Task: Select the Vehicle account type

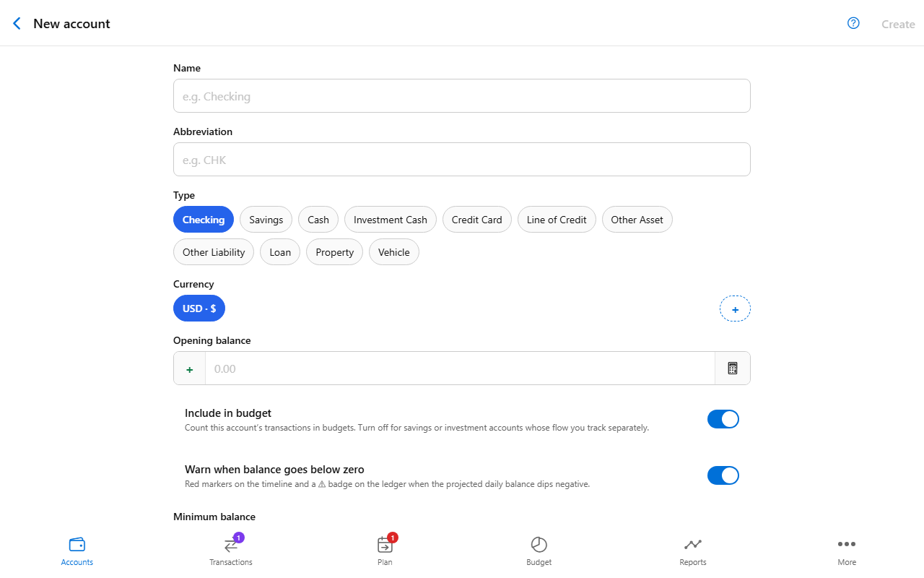Action: 394,252
